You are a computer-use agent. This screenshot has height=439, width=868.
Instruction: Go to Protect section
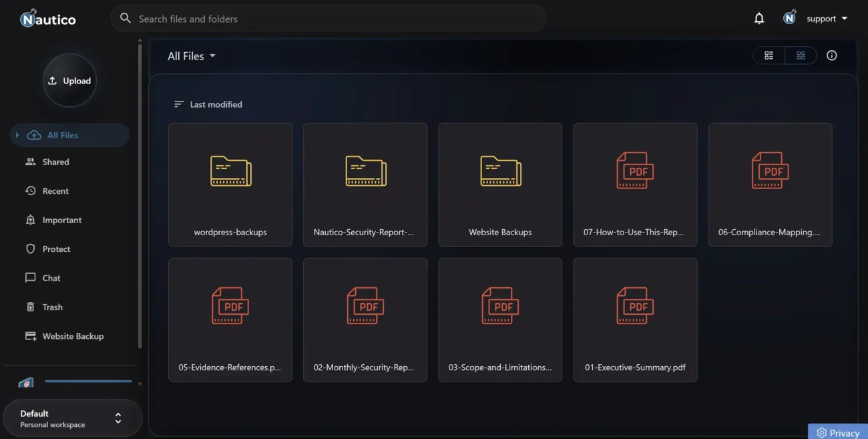pos(56,249)
